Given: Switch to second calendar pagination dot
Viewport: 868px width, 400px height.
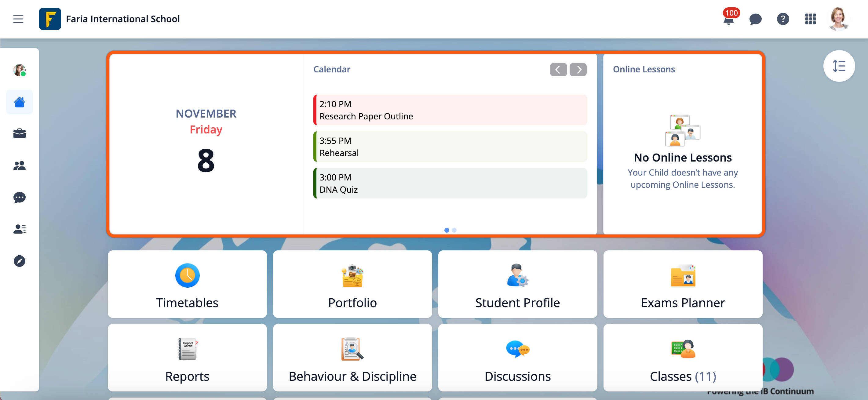Looking at the screenshot, I should point(454,230).
